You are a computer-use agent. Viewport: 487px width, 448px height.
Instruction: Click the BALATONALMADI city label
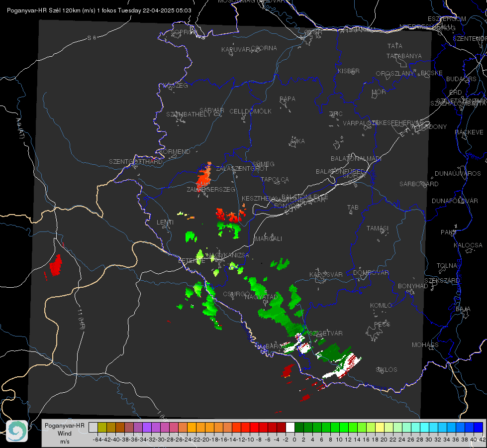coord(356,159)
